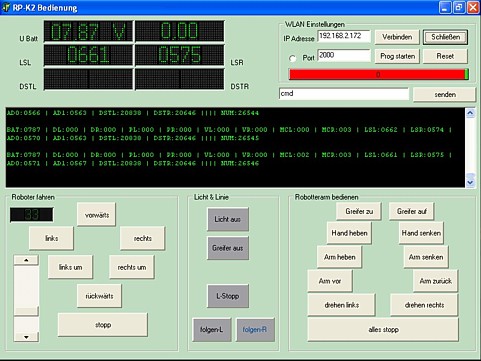Viewport: 481px width, 361px height.
Task: Toggle the Licht aus button
Action: click(x=228, y=219)
